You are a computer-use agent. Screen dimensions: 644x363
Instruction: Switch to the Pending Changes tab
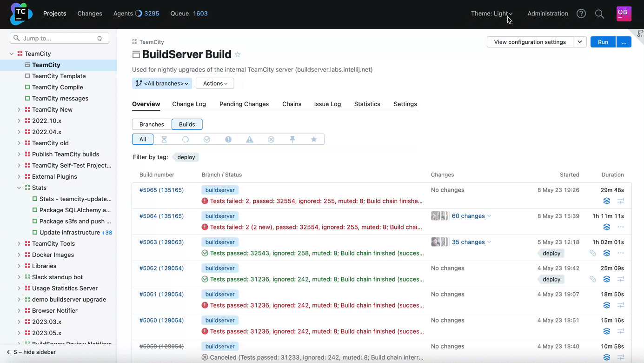point(244,104)
